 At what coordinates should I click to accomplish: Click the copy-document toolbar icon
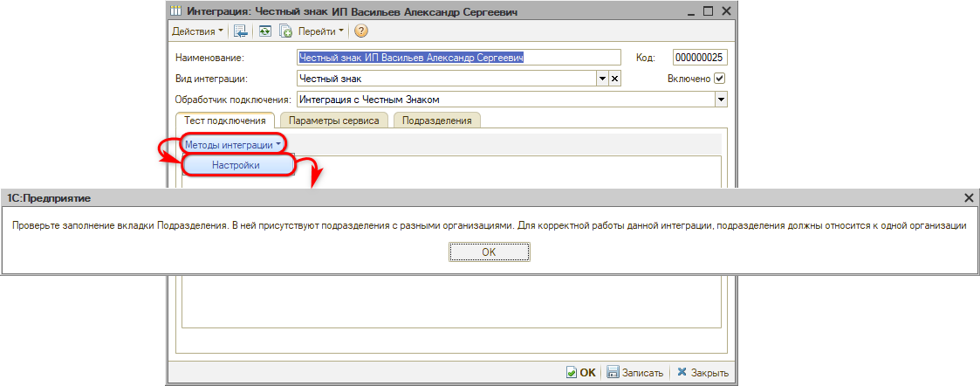284,31
